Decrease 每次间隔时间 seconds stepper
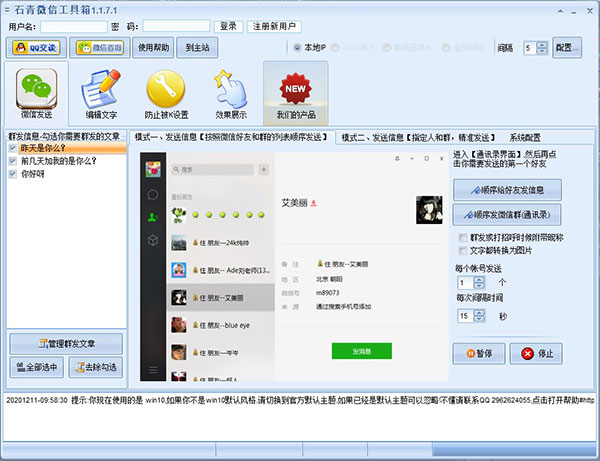 click(479, 319)
